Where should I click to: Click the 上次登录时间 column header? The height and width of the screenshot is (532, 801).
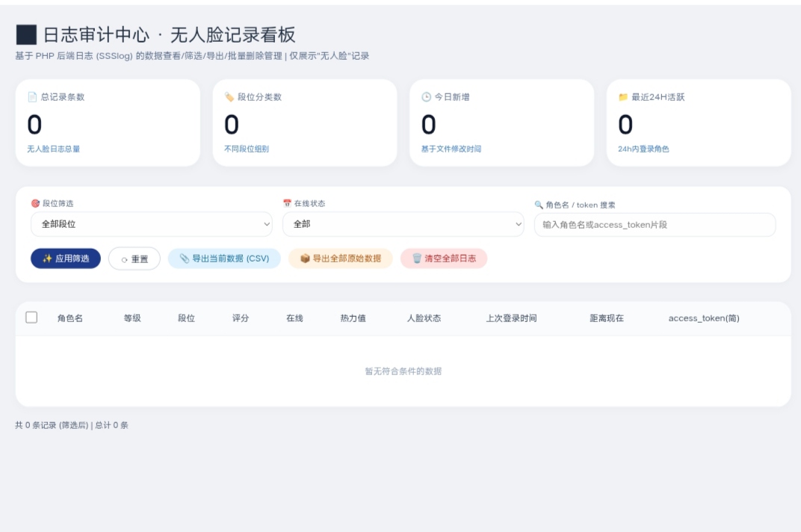(x=511, y=318)
